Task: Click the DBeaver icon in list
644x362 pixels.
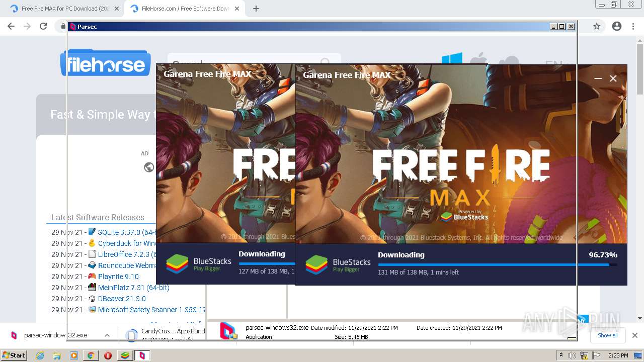Action: point(92,298)
